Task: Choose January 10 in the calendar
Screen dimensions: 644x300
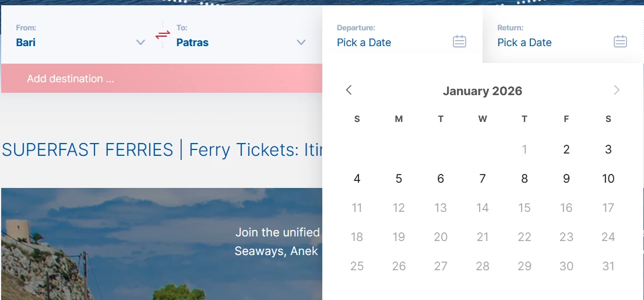Action: (x=608, y=179)
